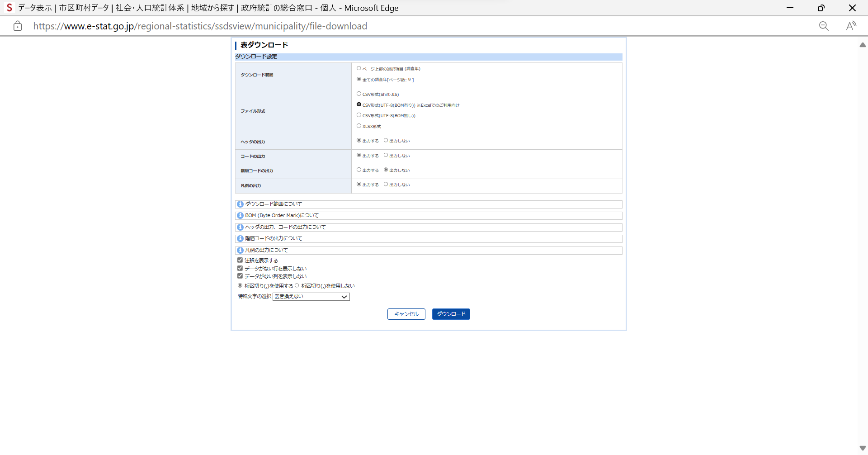Click info icon beside ヘッダの出力、コードの出力について
The image size is (868, 455).
[240, 227]
